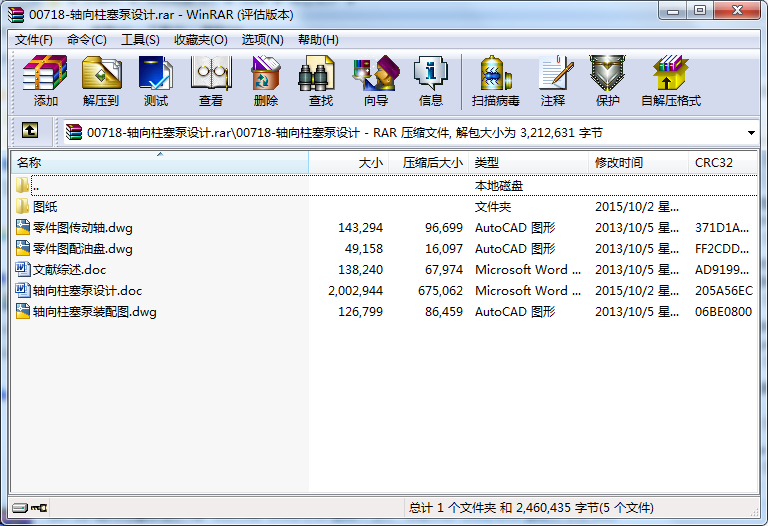Click the address bar path text

pos(345,133)
